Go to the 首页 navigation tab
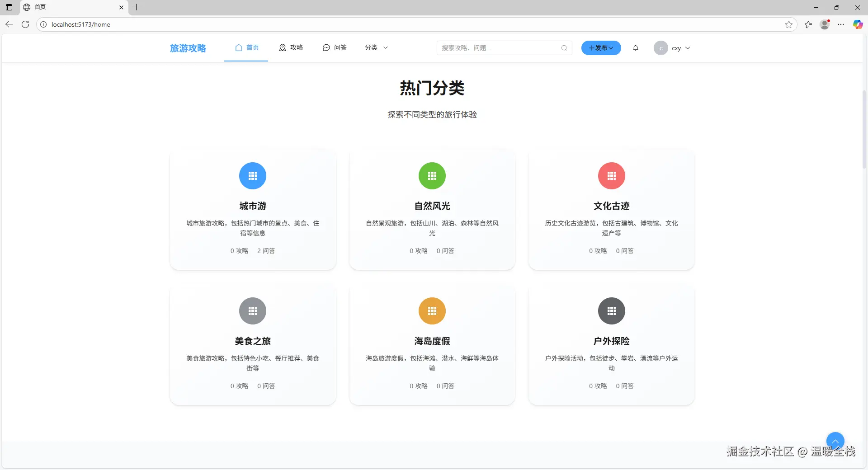Screen dimensions: 868x470 [246, 47]
